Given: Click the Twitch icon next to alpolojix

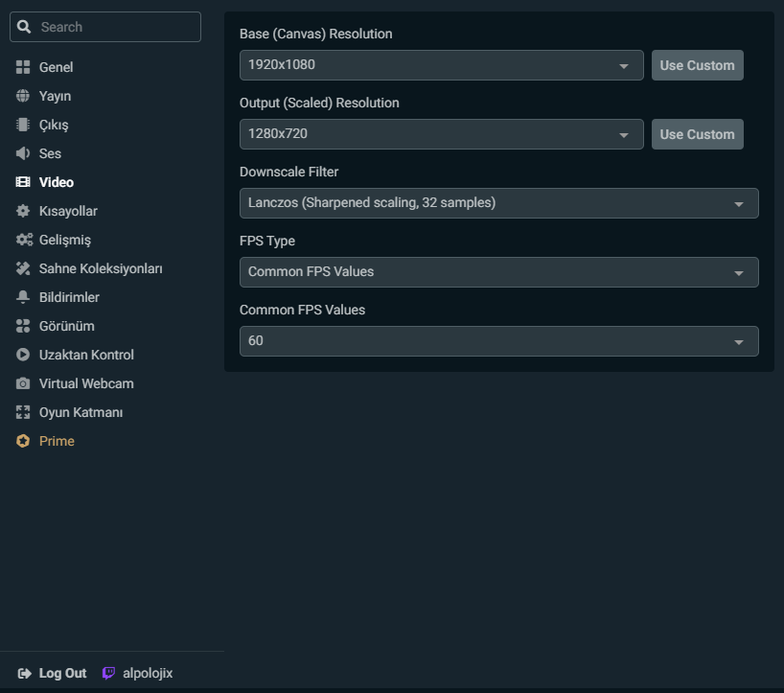Looking at the screenshot, I should click(108, 673).
